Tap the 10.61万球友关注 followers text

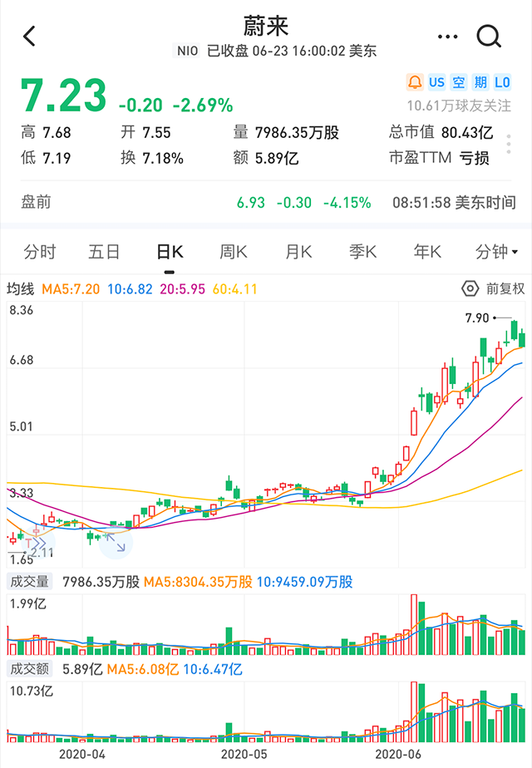tap(459, 106)
